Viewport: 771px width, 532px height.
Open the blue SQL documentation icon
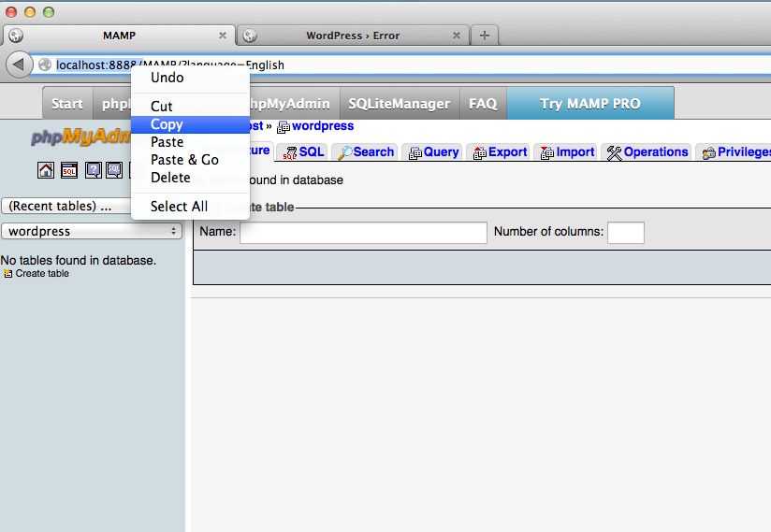click(x=114, y=170)
